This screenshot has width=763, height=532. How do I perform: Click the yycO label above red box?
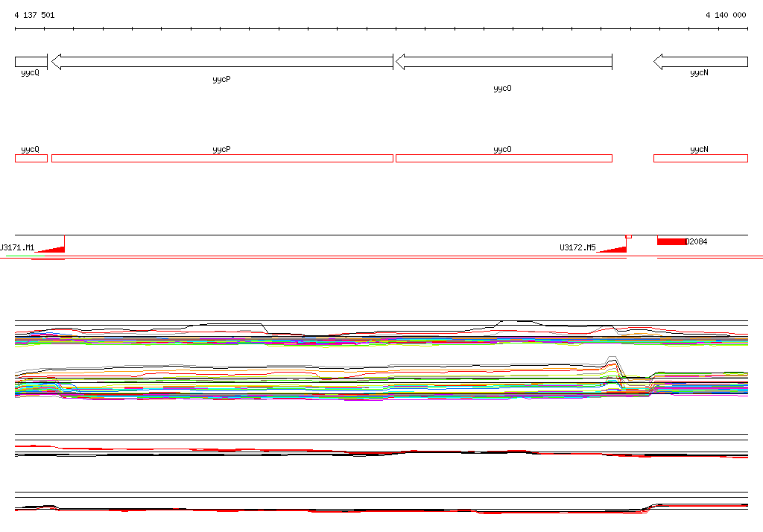click(x=502, y=150)
